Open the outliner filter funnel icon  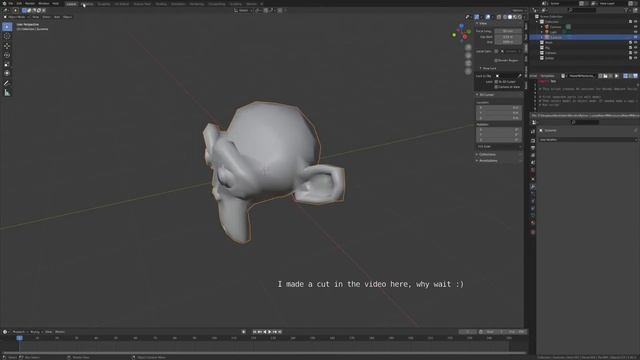(x=626, y=10)
